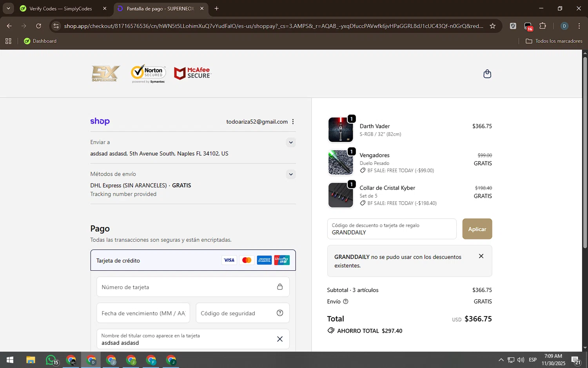Image resolution: width=588 pixels, height=368 pixels.
Task: Open the Extensions puzzle icon
Action: click(543, 26)
